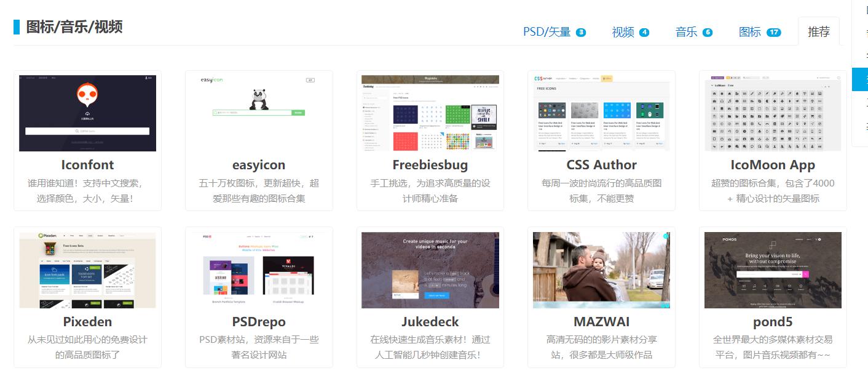Visit the Jukedeck music site
The height and width of the screenshot is (381, 868).
pos(430,321)
